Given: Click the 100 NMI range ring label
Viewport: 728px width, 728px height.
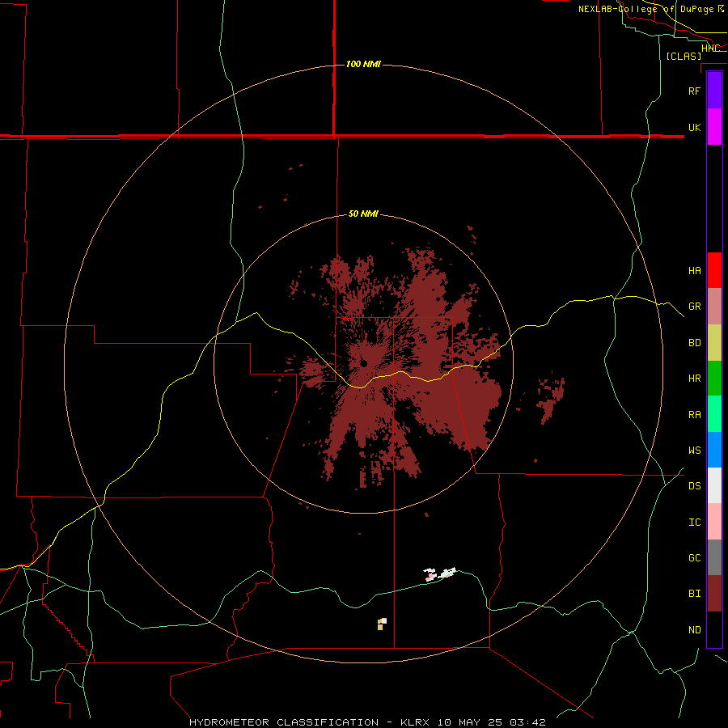Looking at the screenshot, I should click(x=363, y=64).
